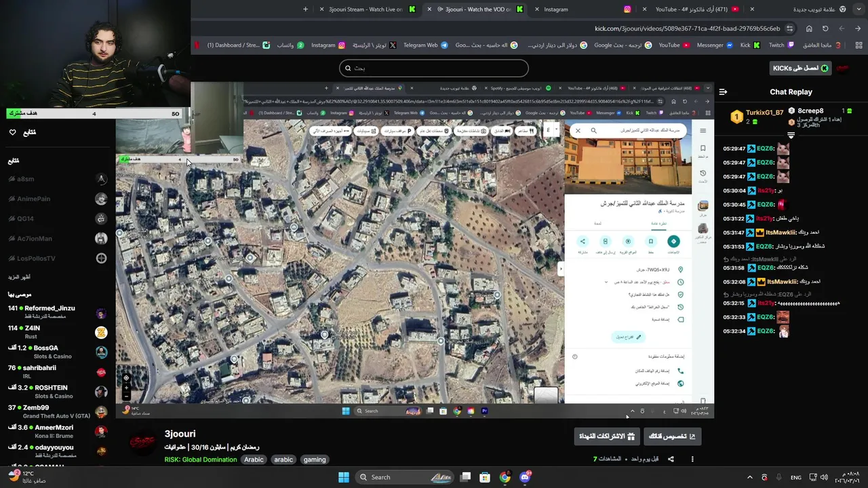Switch to the Instagram browser tab

(x=583, y=9)
